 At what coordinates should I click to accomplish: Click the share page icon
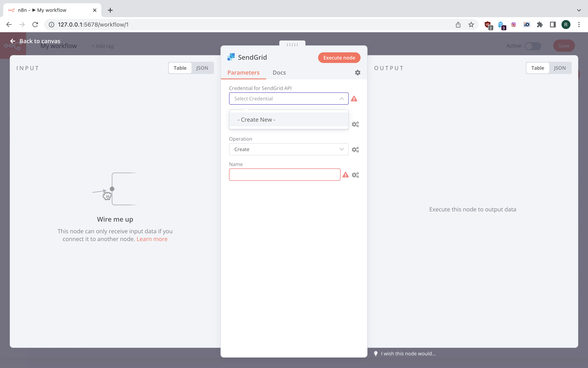(x=458, y=25)
